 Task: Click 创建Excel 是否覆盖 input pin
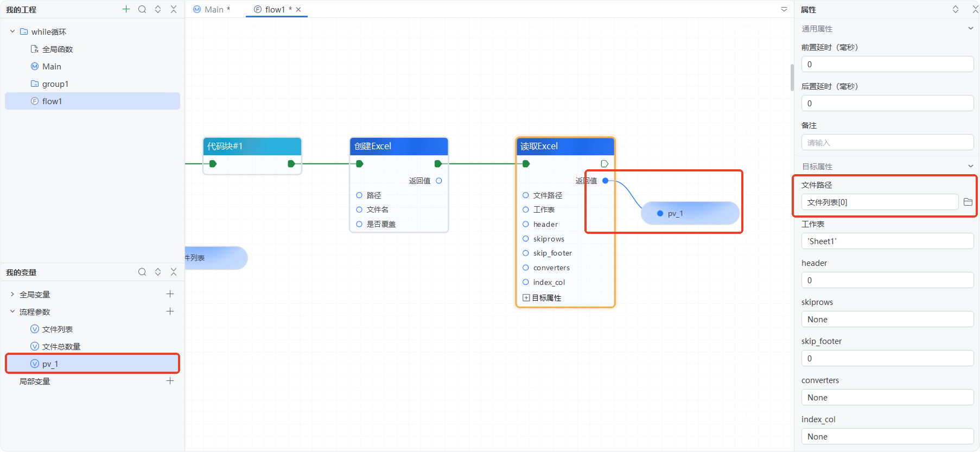point(359,224)
